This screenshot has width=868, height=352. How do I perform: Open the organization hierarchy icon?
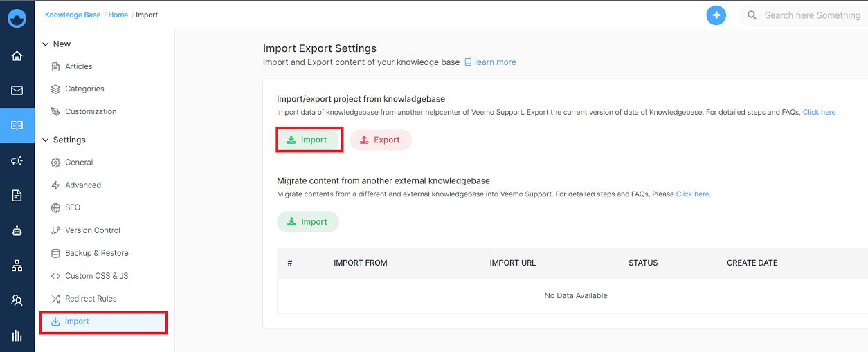pos(17,266)
